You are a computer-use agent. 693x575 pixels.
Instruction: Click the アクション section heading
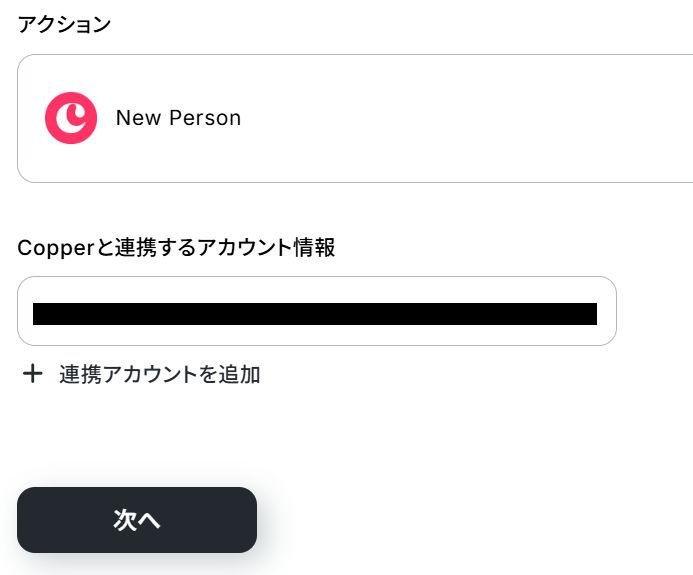64,25
